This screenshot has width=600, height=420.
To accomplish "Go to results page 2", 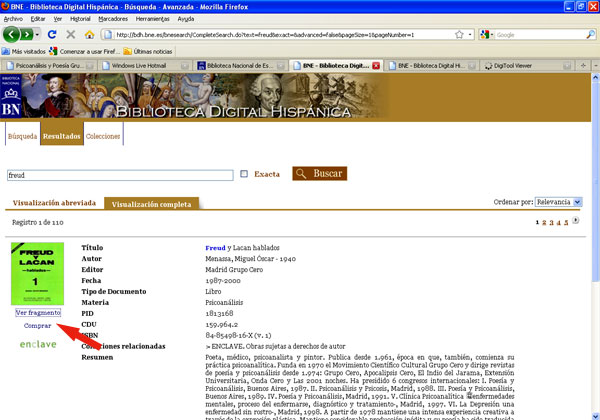I will (544, 223).
